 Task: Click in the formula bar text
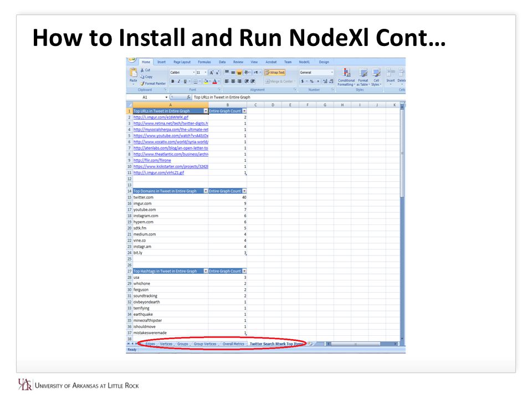pos(222,97)
